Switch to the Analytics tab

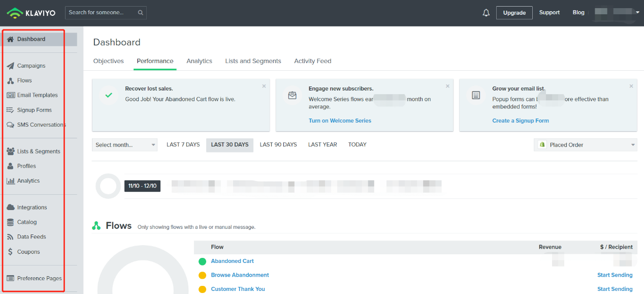(199, 61)
